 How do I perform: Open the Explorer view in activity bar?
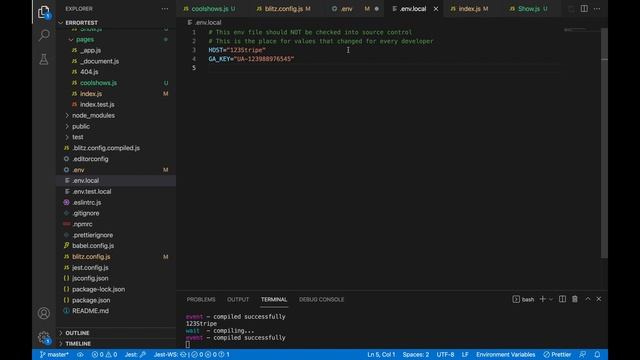coord(44,12)
